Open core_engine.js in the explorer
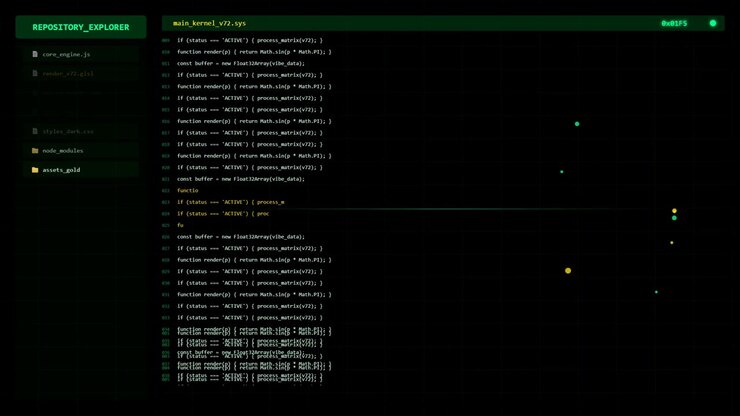The height and width of the screenshot is (416, 740). click(81, 54)
